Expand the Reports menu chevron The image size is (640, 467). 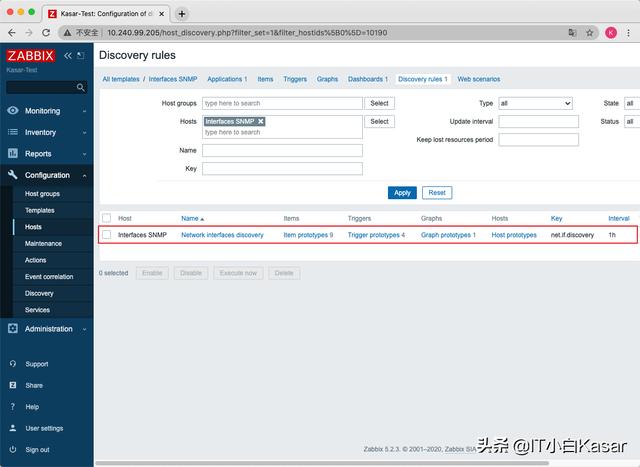pos(84,154)
